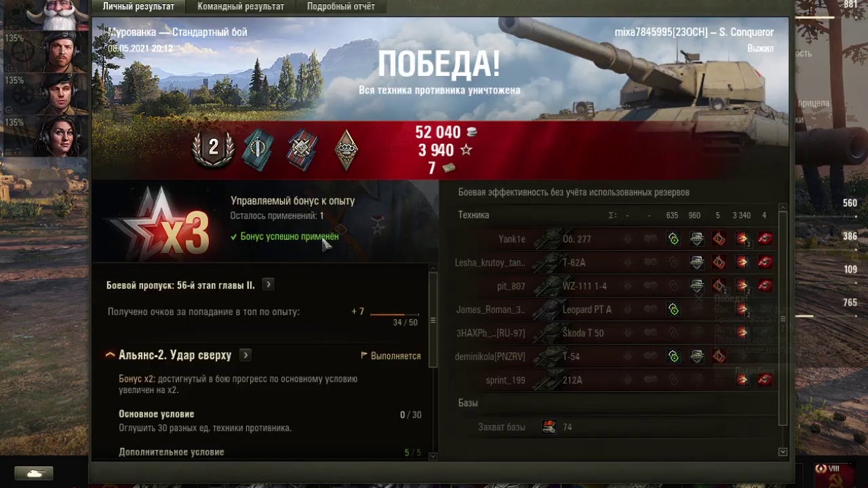Collapse the Альянс-2. Удар сверху mission

click(110, 355)
